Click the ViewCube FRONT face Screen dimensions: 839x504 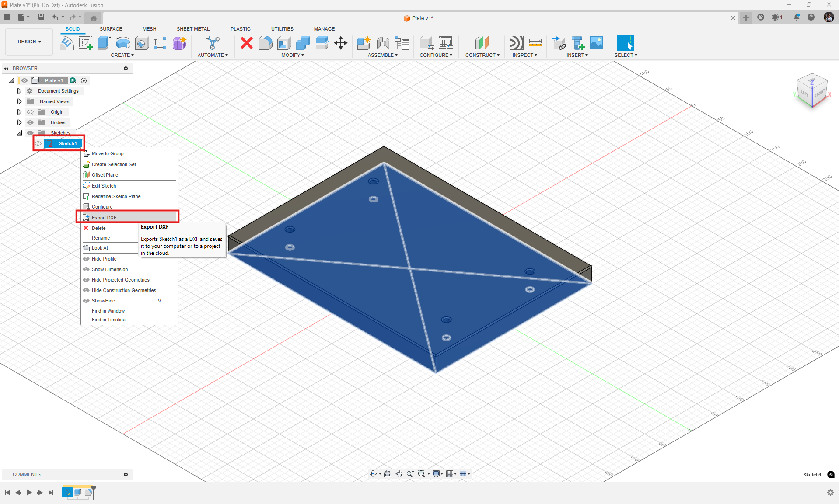tap(819, 93)
